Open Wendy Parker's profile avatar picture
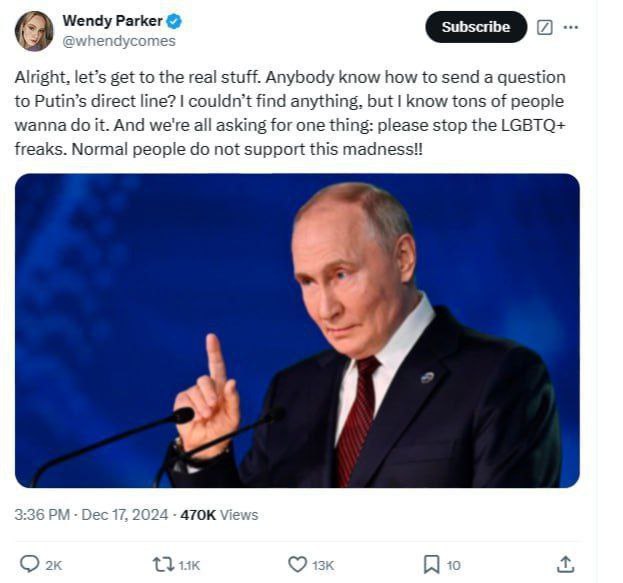This screenshot has height=583, width=623. [34, 31]
